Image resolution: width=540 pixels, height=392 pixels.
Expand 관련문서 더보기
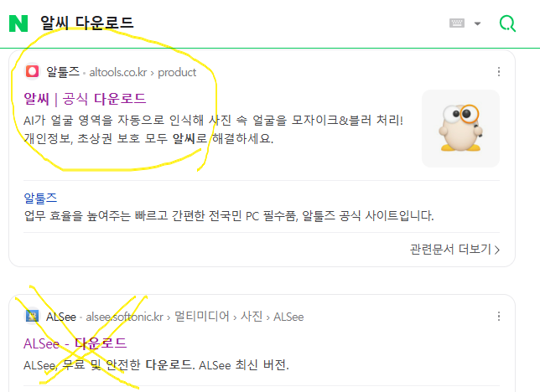[x=454, y=249]
